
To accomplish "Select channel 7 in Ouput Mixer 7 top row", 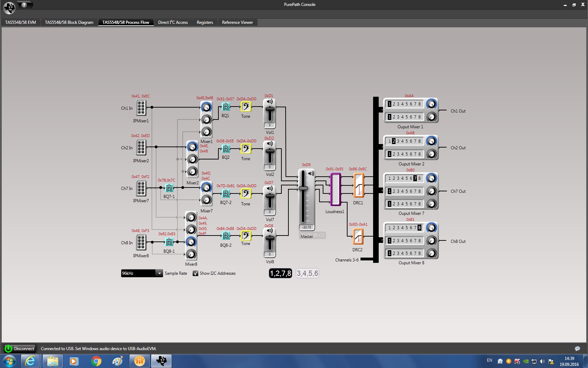I will [415, 178].
